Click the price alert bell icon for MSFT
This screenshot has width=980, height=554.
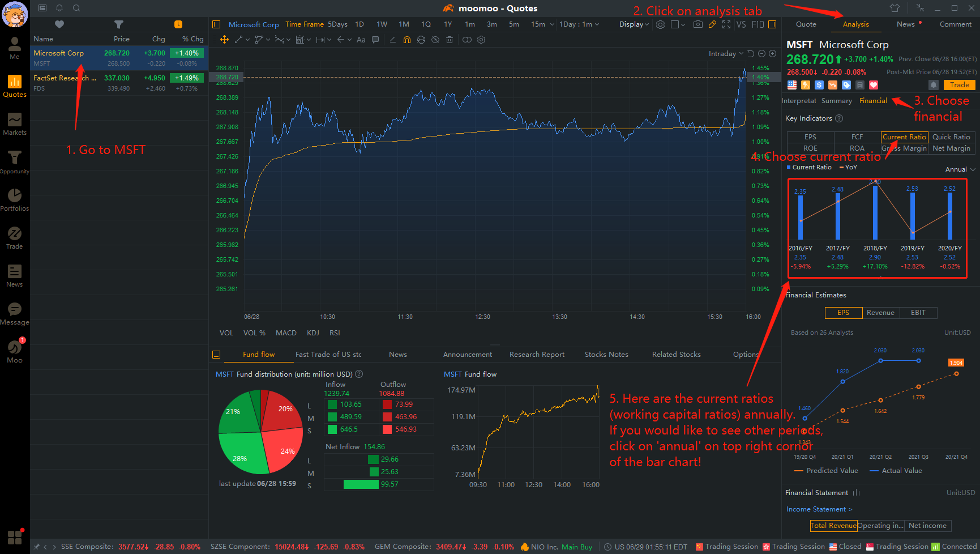click(934, 85)
